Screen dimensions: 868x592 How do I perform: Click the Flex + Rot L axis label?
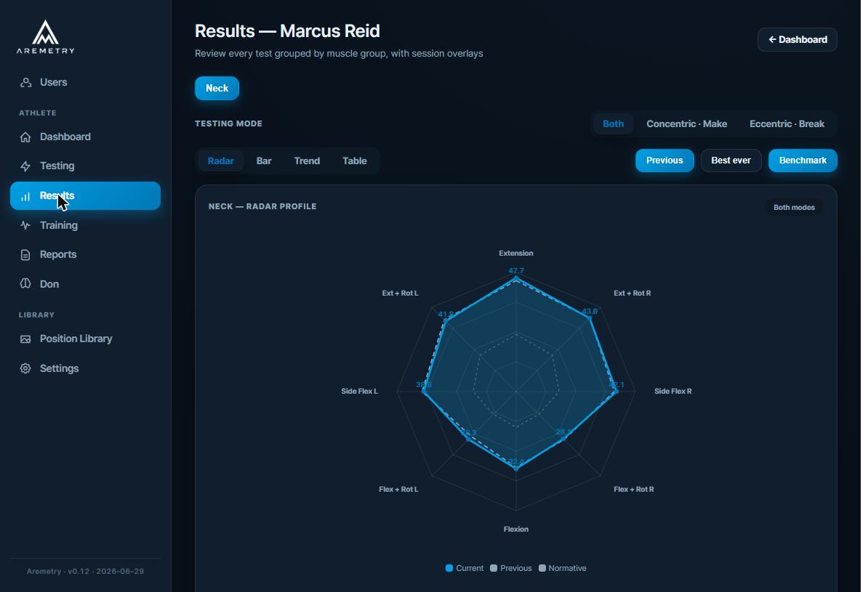[398, 489]
